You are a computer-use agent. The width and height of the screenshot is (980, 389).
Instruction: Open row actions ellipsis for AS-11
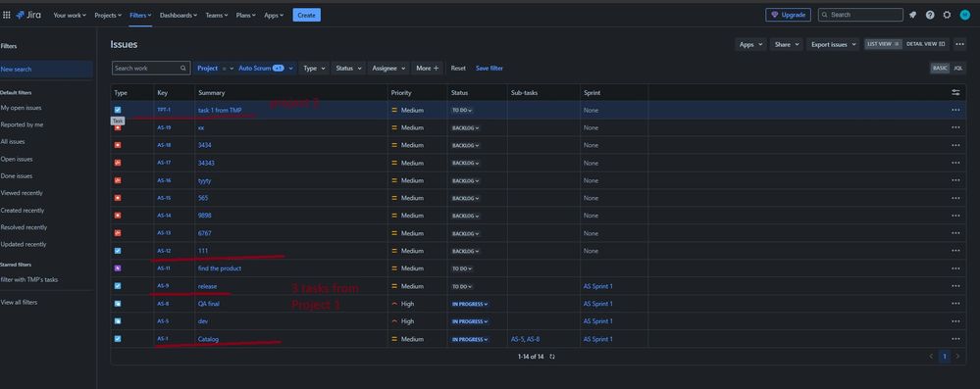(955, 268)
